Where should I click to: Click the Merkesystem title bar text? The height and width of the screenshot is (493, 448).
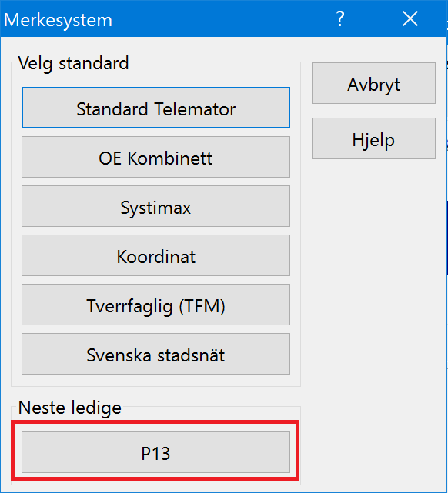(x=58, y=20)
